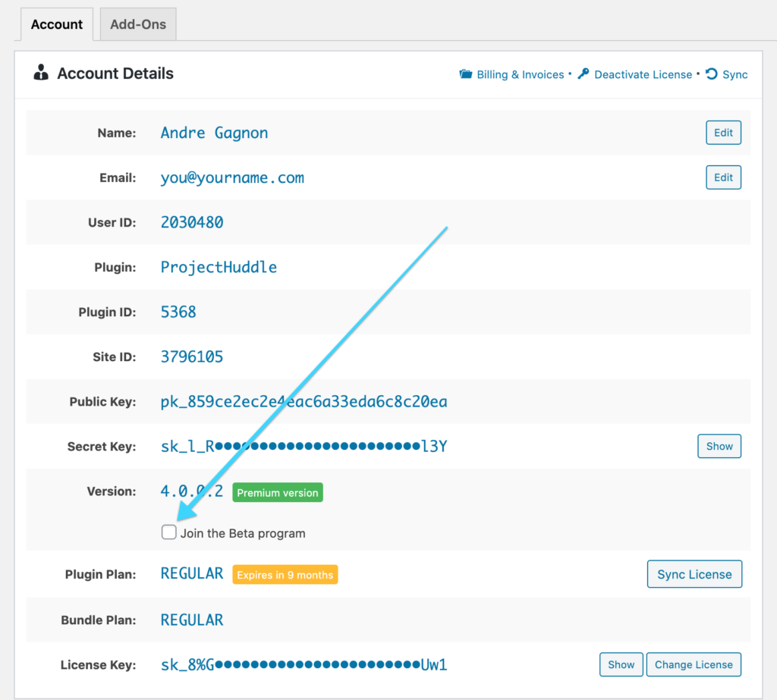Click the folder icon before Billing & Invoices
Viewport: 777px width, 700px height.
click(x=466, y=74)
